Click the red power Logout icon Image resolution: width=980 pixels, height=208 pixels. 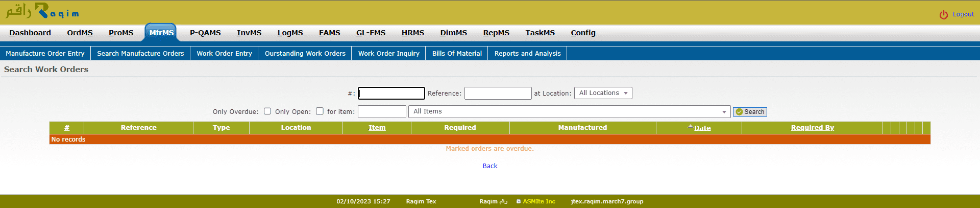tap(943, 15)
